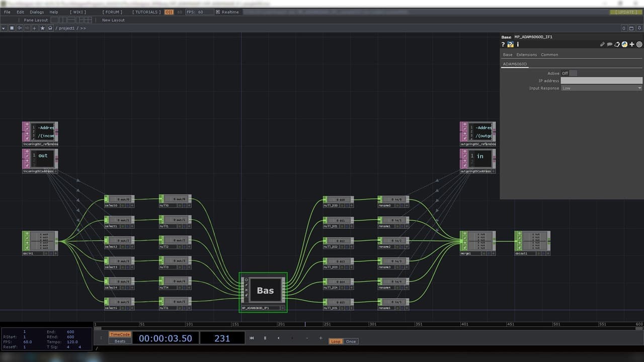Toggle the Realtime checkbox
The image size is (644, 362).
[218, 12]
